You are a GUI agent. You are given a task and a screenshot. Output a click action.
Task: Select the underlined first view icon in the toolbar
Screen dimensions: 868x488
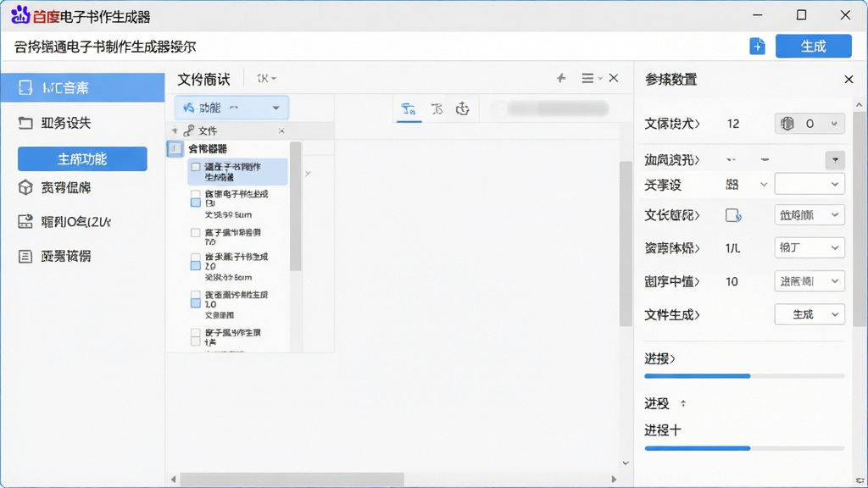409,108
